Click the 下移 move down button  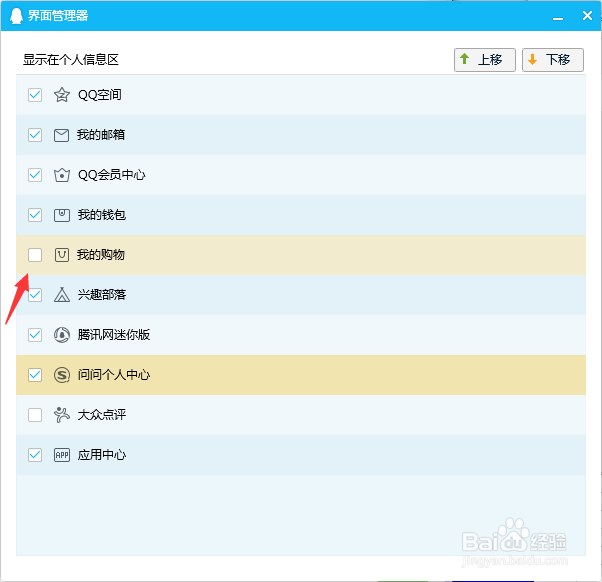coord(552,60)
